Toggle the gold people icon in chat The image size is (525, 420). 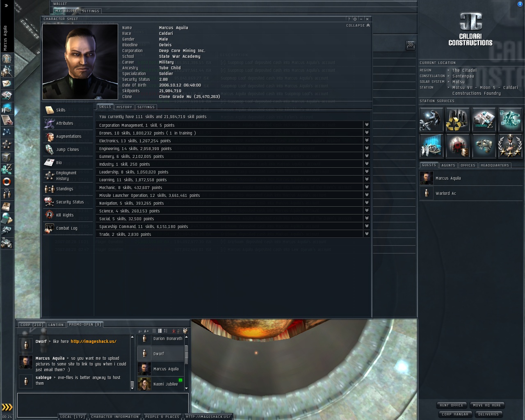185,331
